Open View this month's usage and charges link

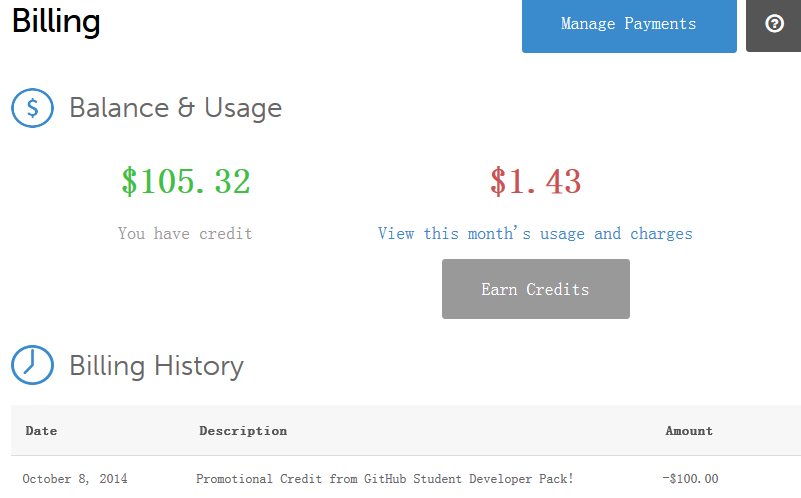tap(535, 233)
